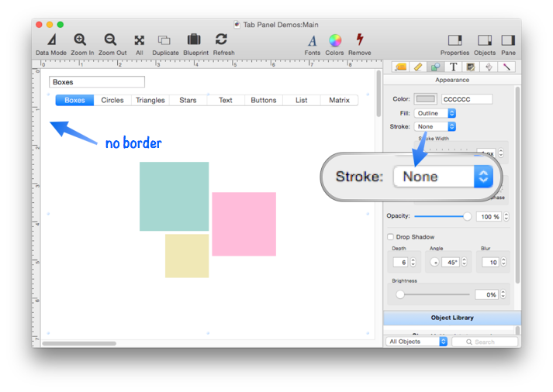
Task: Open the grey diamond inspector tab
Action: tap(489, 67)
